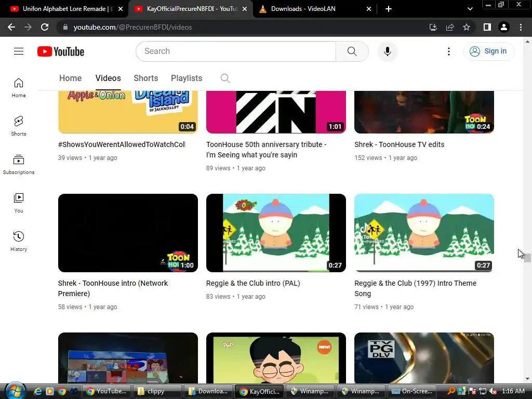Play Reggie & the Club PAL thumbnail

pos(276,233)
